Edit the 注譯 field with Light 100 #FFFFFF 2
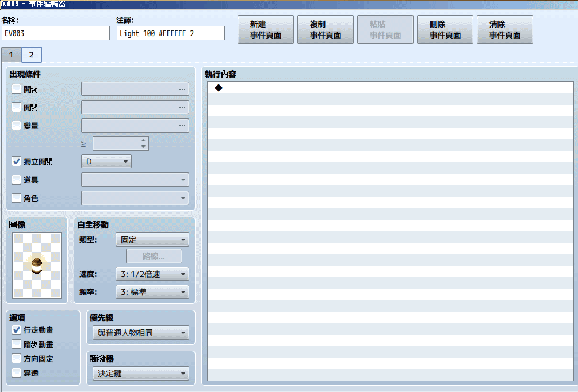 [x=171, y=33]
